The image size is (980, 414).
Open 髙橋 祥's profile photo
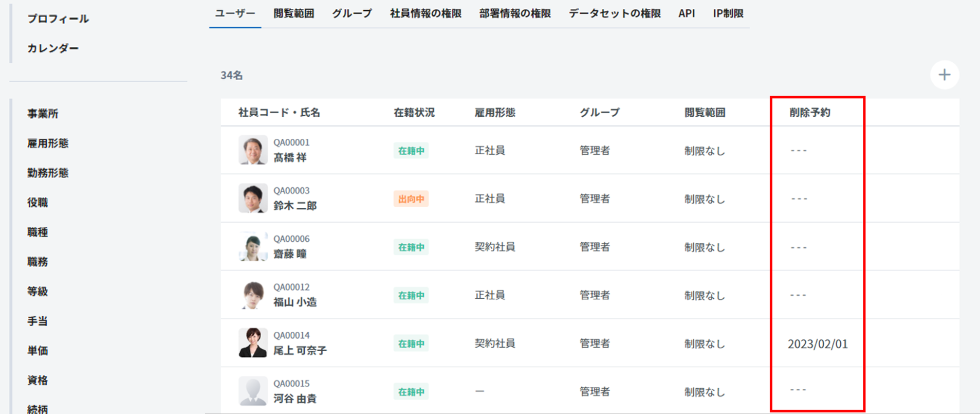[253, 150]
